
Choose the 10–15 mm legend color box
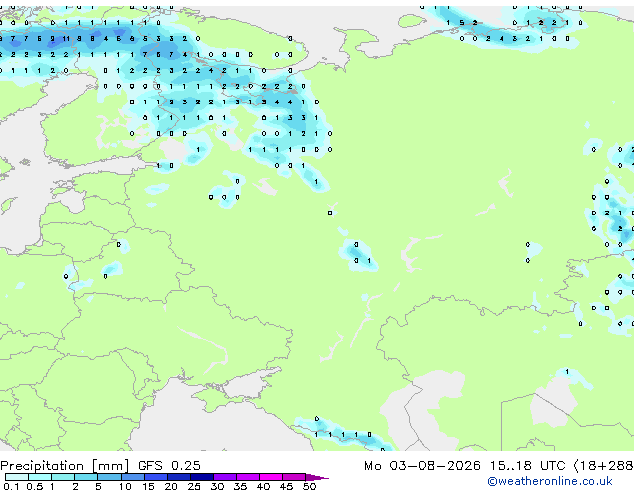(x=132, y=477)
